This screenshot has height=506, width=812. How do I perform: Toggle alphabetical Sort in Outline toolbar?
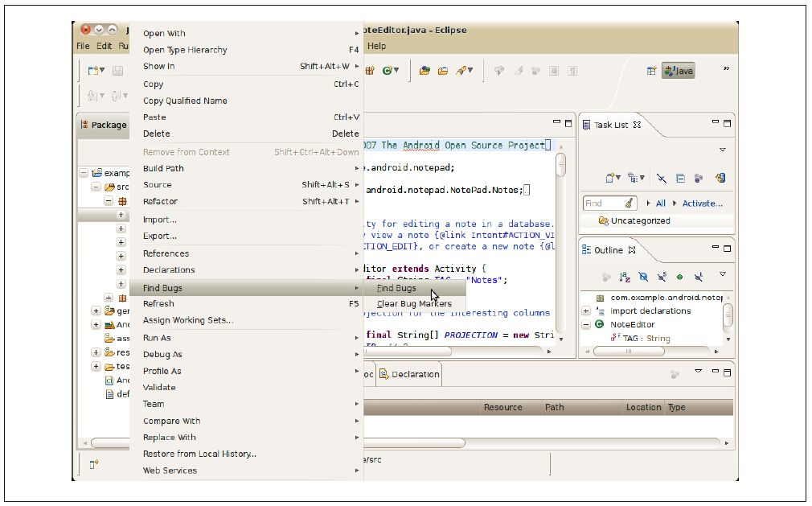coord(625,277)
